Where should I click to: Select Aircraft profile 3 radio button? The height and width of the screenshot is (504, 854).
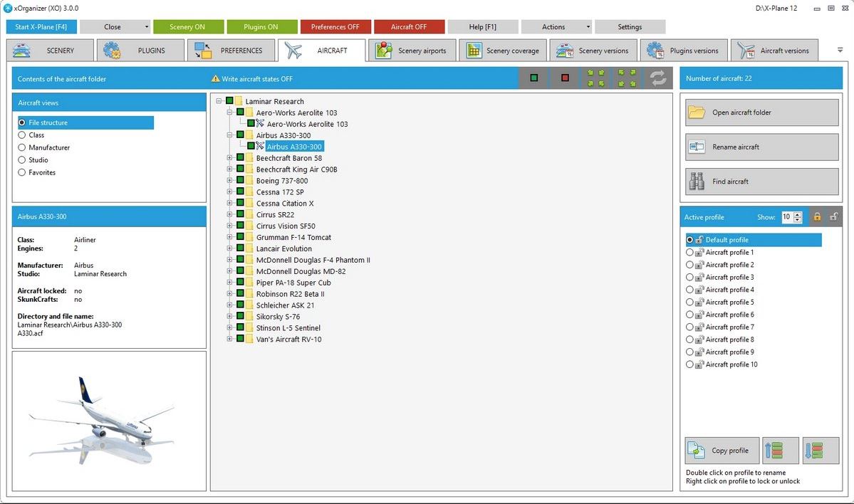click(689, 277)
